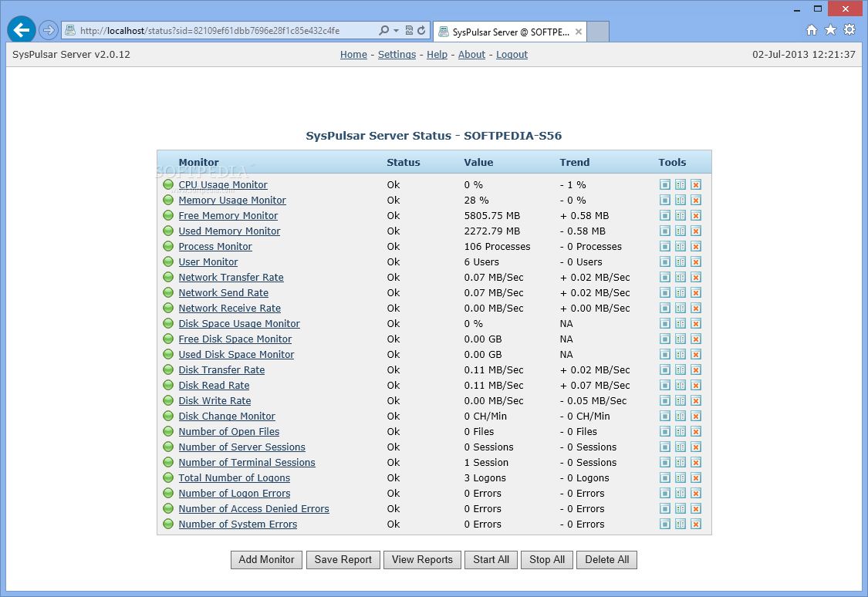Click the square stop icon for CPU Usage Monitor
Image resolution: width=868 pixels, height=597 pixels.
(x=665, y=185)
